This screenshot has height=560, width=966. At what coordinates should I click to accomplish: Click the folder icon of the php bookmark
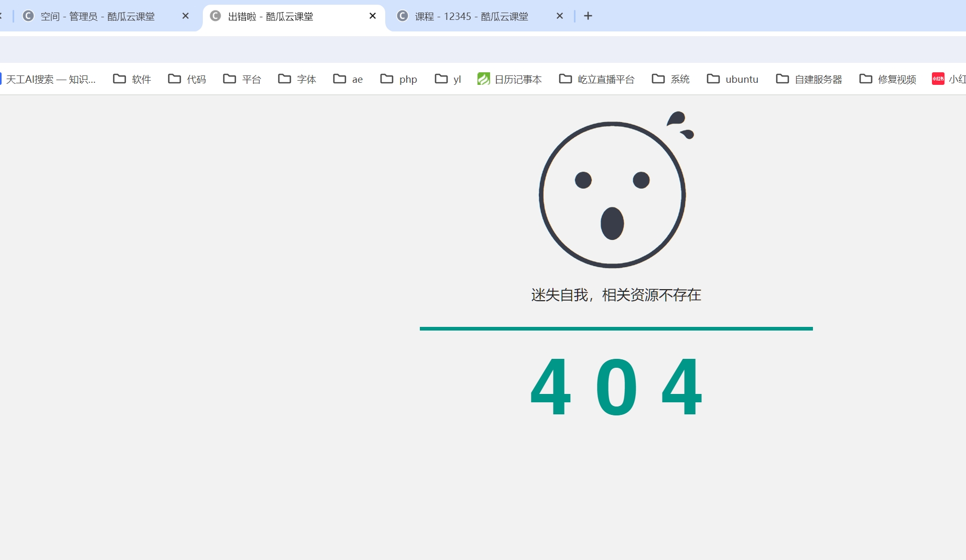(x=386, y=79)
